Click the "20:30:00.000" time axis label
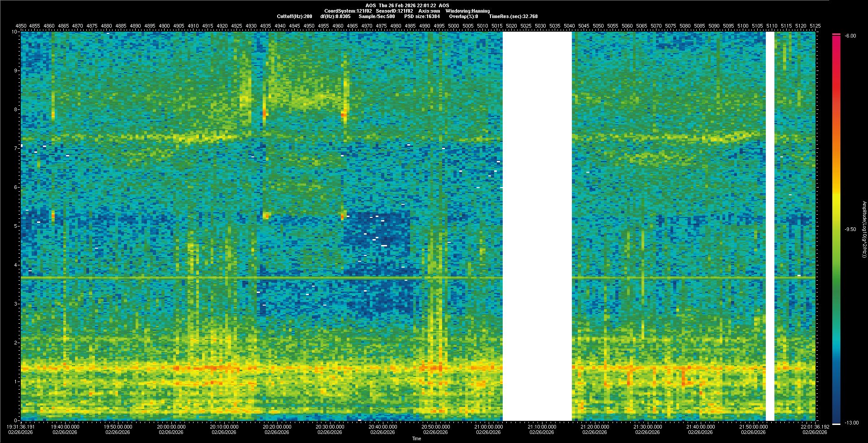Screen dimensions: 868x443 pyautogui.click(x=330, y=426)
